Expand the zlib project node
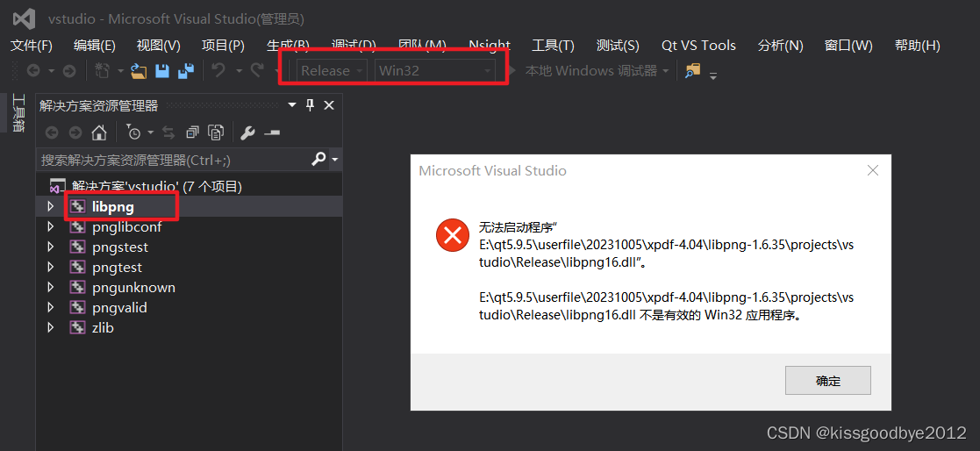The image size is (980, 451). 51,327
